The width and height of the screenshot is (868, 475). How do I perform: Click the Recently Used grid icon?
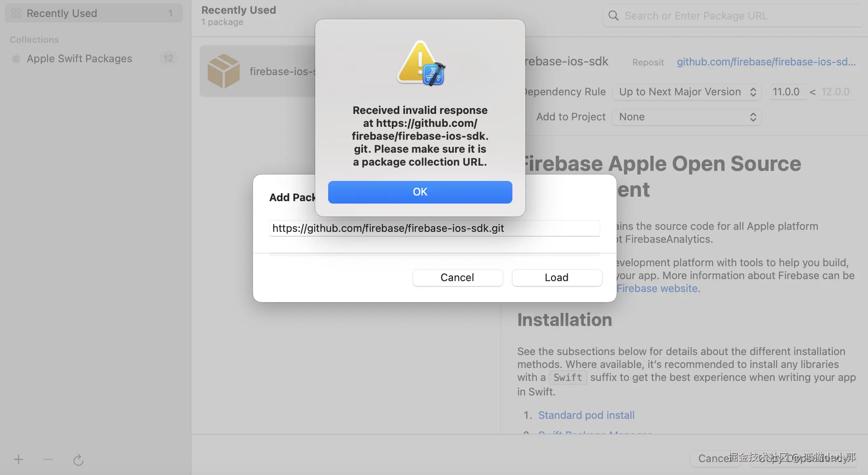click(16, 13)
